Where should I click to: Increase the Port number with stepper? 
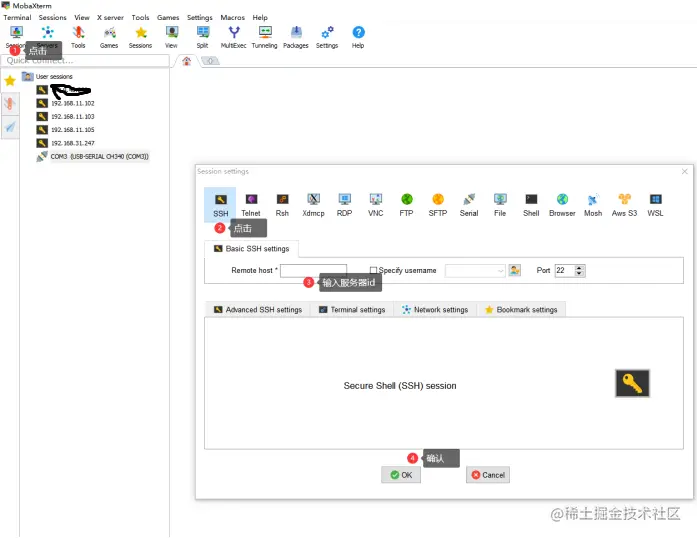click(579, 268)
